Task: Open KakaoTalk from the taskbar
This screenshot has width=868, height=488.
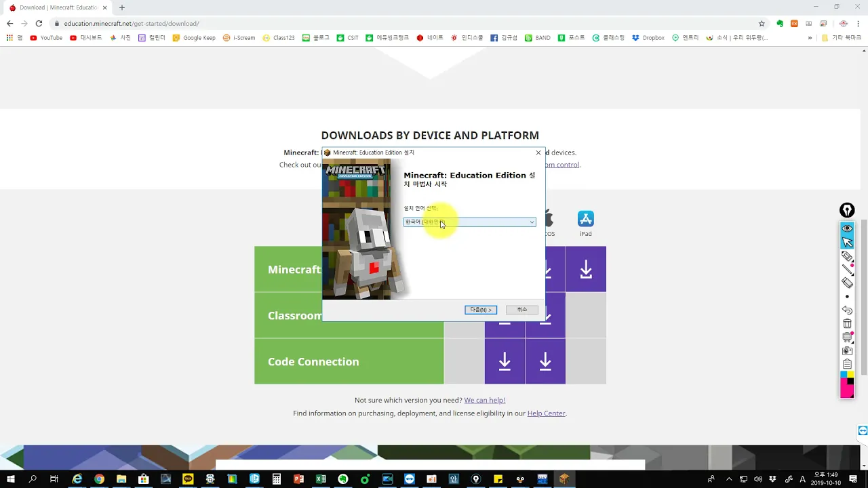Action: 188,479
